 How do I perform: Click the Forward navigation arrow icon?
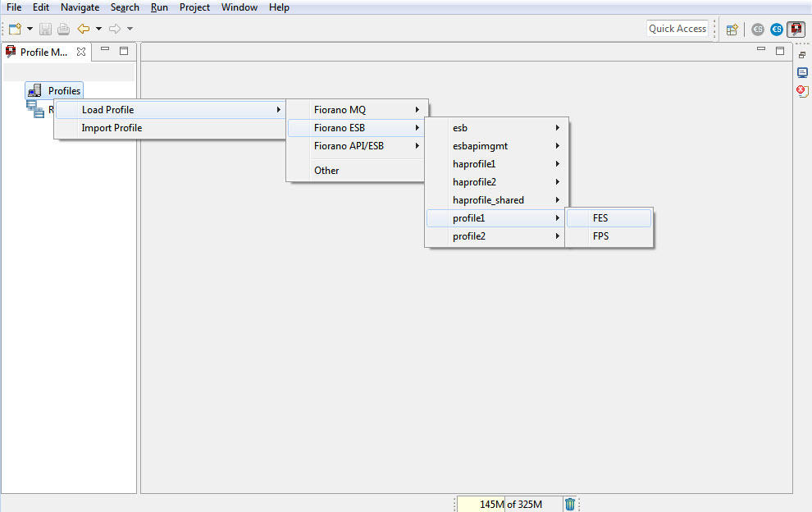click(115, 29)
